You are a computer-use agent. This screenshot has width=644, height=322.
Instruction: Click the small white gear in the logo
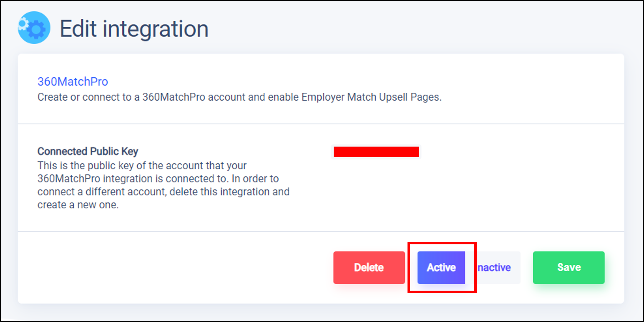click(23, 23)
